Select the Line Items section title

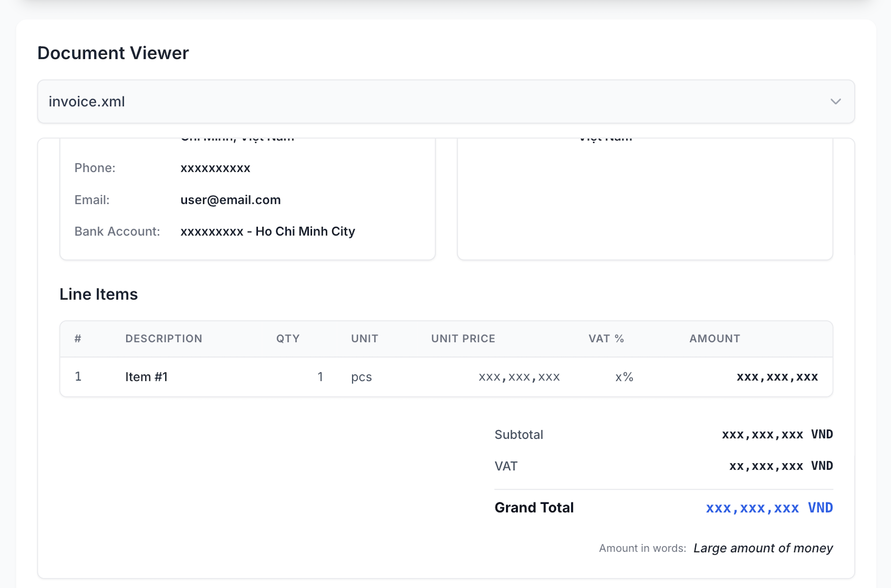(99, 294)
